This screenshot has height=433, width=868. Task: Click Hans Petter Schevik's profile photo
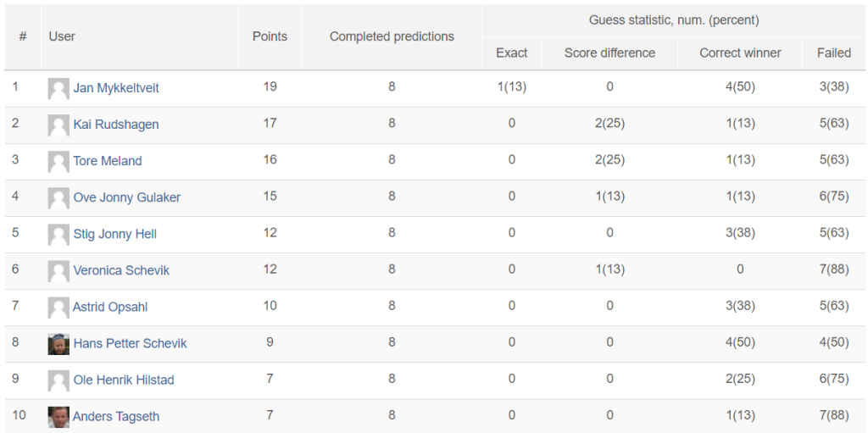[58, 344]
